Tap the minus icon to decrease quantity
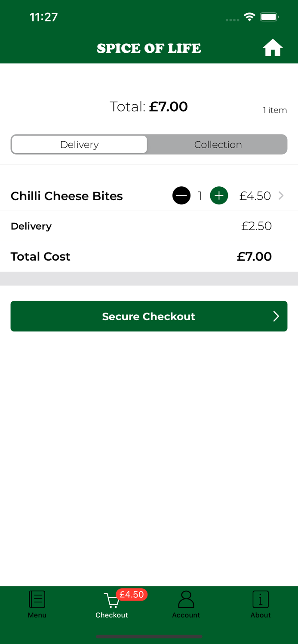Image resolution: width=298 pixels, height=644 pixels. 181,195
